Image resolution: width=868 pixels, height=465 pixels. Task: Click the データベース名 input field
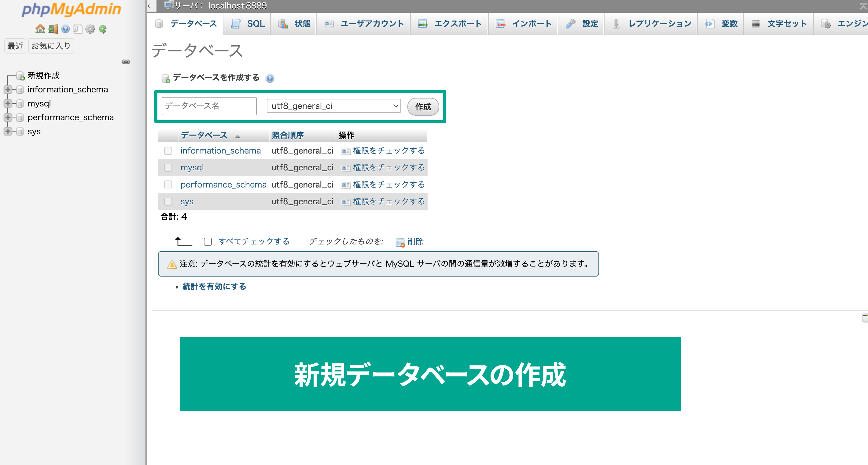[209, 106]
